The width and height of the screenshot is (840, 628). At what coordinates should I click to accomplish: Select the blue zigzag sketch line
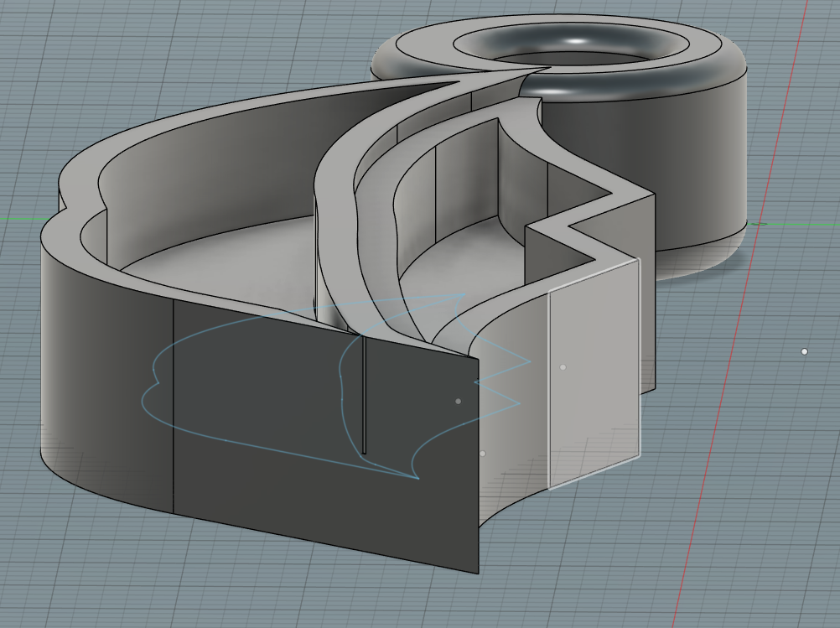pyautogui.click(x=503, y=373)
